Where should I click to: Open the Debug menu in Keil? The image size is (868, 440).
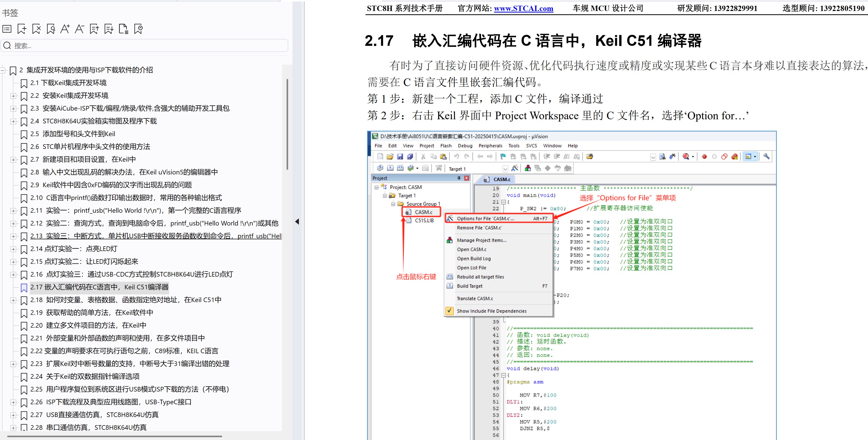pyautogui.click(x=465, y=146)
